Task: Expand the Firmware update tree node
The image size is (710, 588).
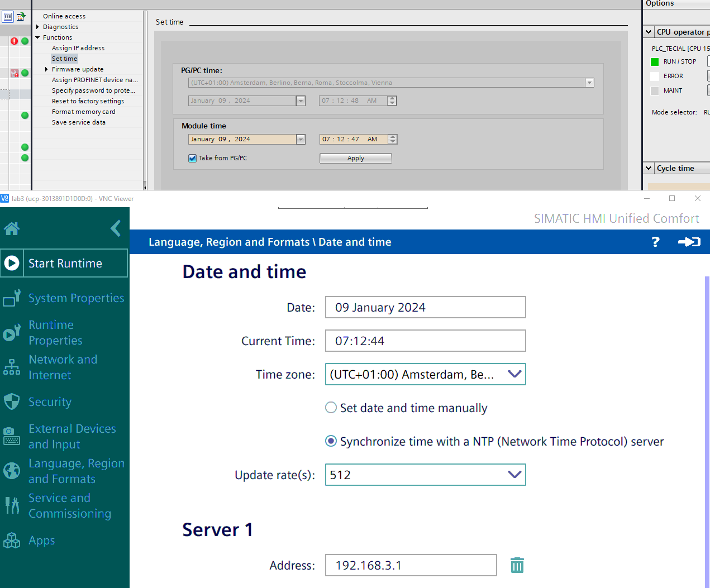Action: (46, 69)
